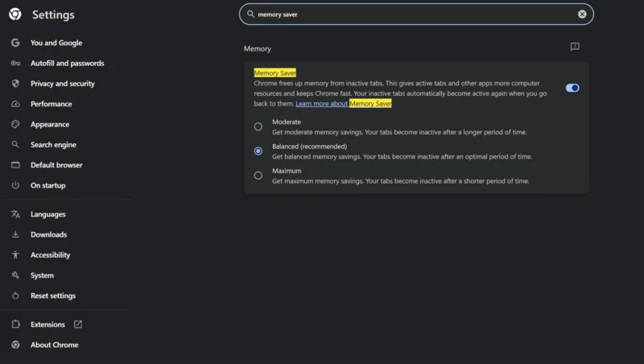Go to Languages settings
The image size is (644, 364).
point(47,214)
